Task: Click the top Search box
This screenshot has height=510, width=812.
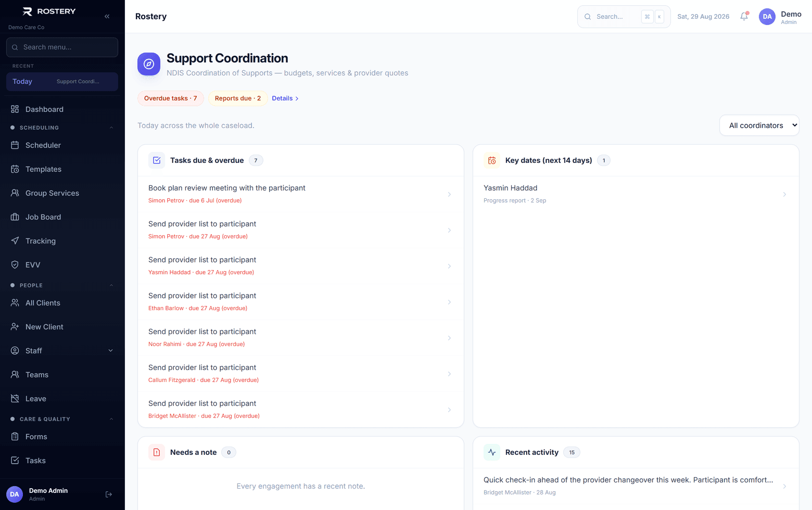Action: pos(624,17)
